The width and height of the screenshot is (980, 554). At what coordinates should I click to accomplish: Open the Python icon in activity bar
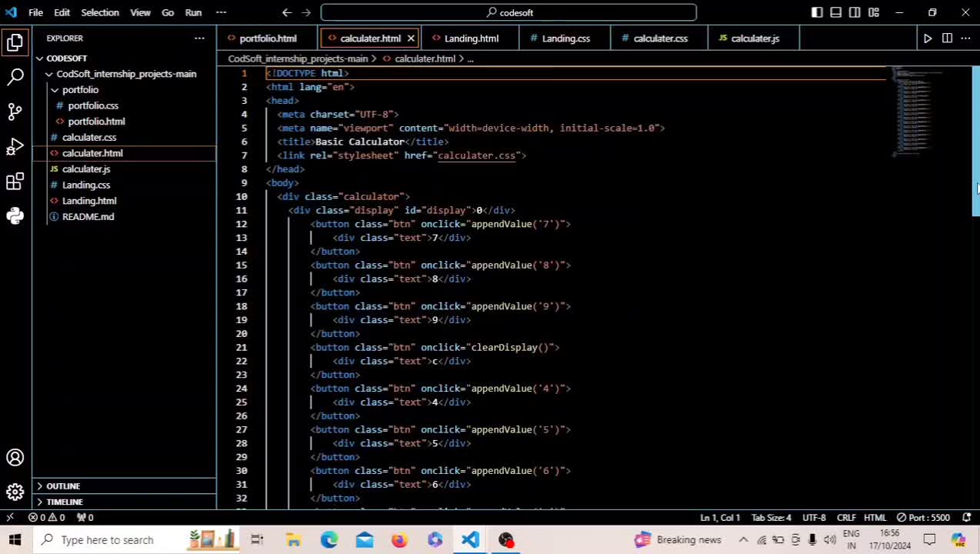coord(15,216)
